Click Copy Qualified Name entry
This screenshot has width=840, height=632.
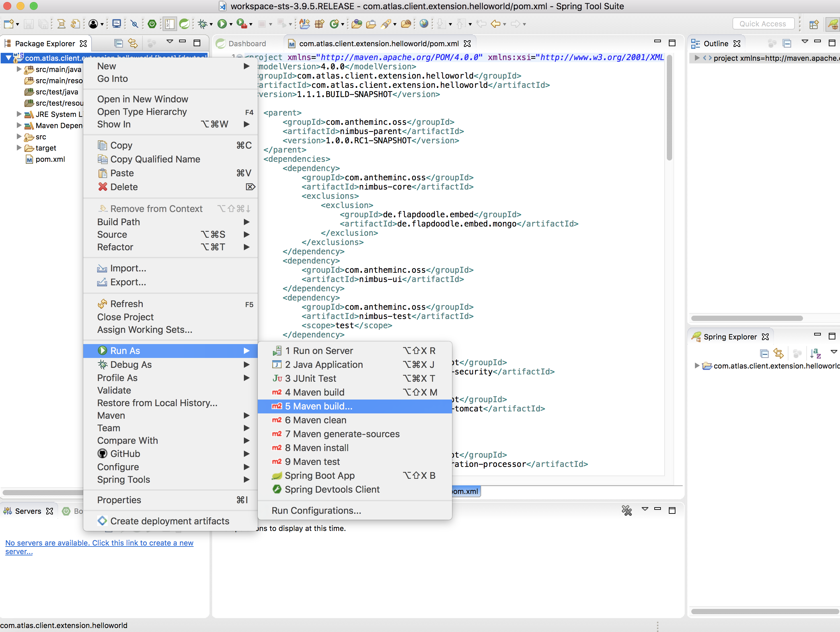(170, 159)
